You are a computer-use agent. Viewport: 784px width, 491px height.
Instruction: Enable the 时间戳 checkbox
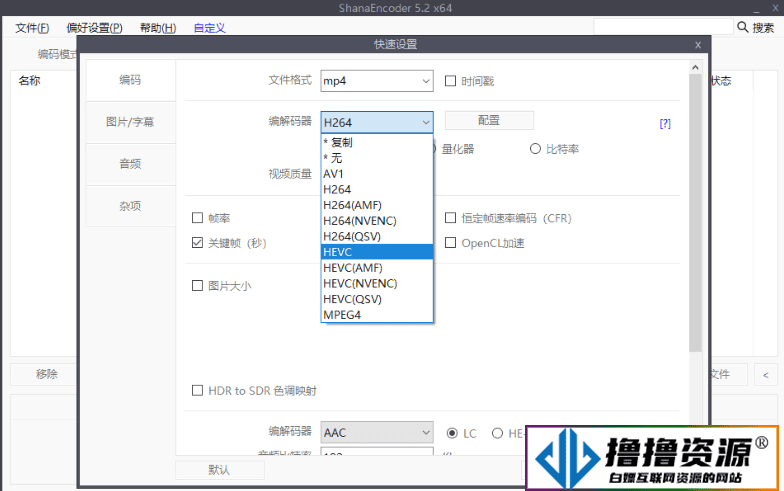point(450,81)
